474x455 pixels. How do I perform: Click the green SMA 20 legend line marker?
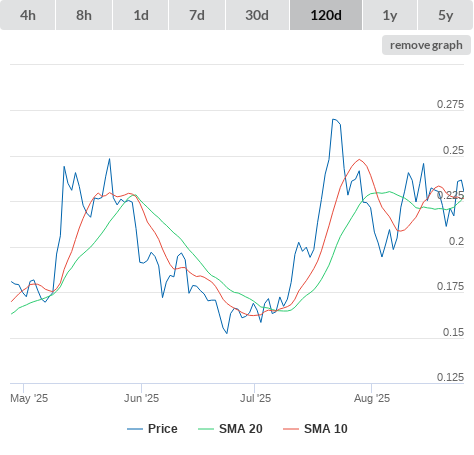tap(206, 429)
